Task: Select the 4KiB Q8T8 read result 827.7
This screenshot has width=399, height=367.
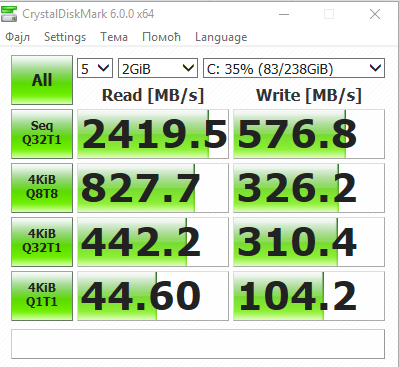Action: [x=153, y=188]
